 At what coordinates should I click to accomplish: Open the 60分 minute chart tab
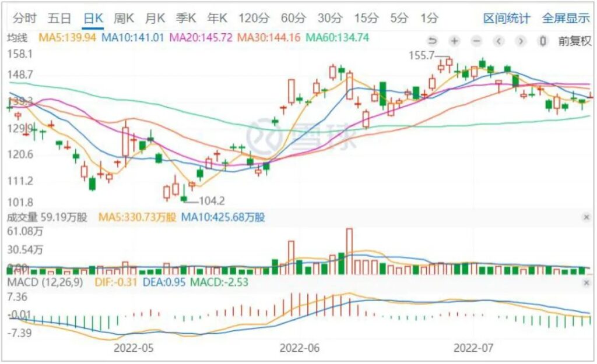[x=293, y=18]
